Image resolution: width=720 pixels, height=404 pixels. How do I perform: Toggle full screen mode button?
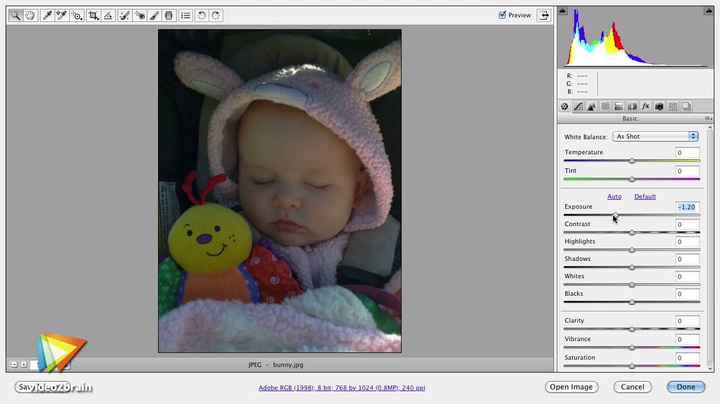(544, 16)
